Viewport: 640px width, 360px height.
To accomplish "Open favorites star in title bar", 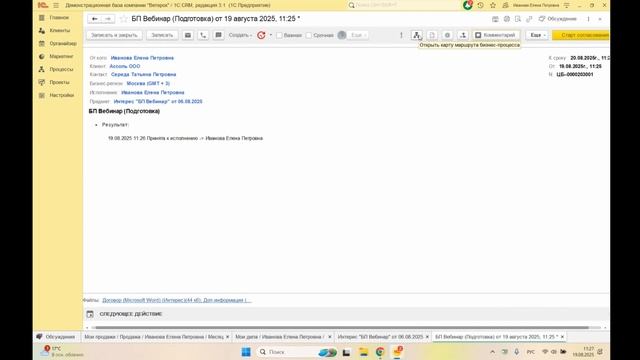I will (493, 5).
